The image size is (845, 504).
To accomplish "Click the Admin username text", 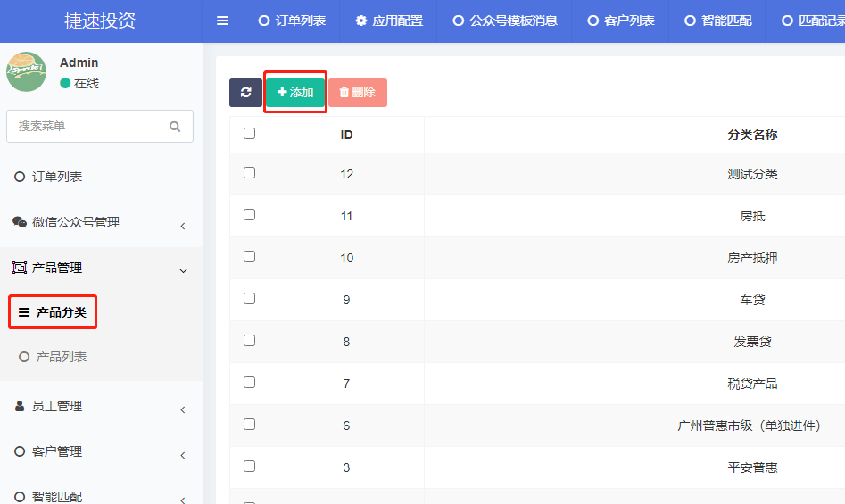I will tap(79, 62).
